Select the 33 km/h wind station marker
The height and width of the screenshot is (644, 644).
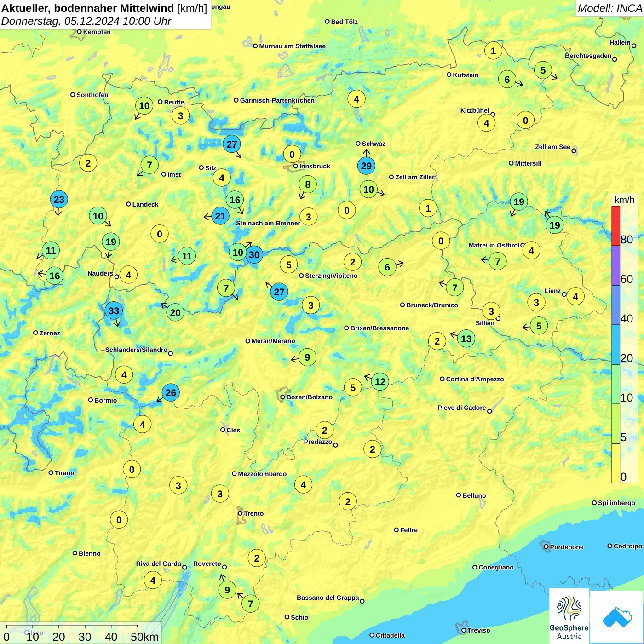pos(114,311)
